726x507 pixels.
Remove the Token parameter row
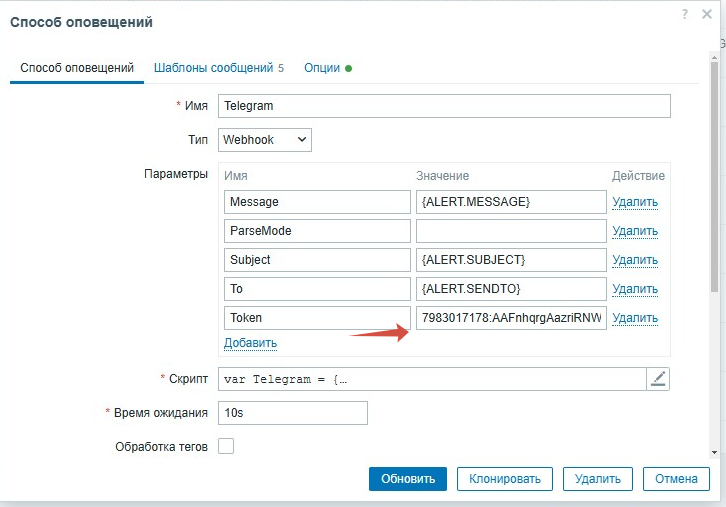(635, 318)
